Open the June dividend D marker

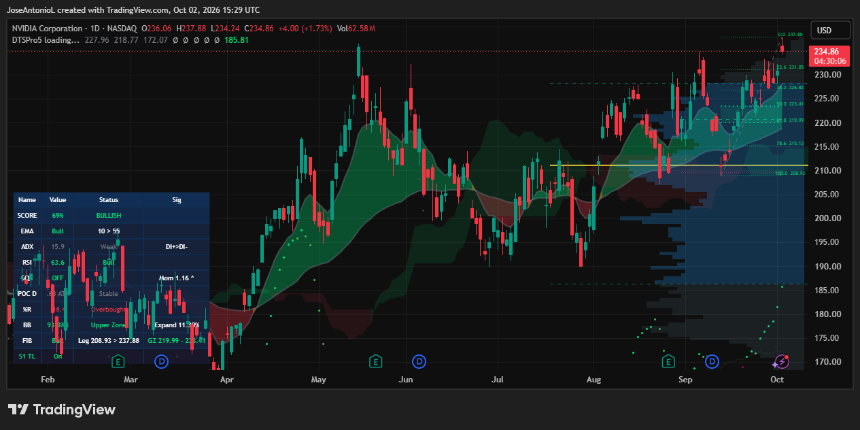419,361
